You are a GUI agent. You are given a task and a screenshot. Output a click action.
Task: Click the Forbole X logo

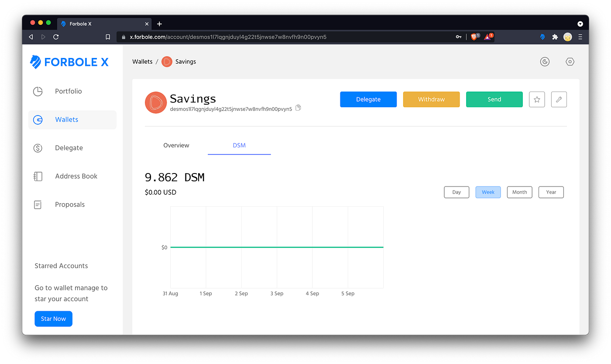click(x=69, y=61)
